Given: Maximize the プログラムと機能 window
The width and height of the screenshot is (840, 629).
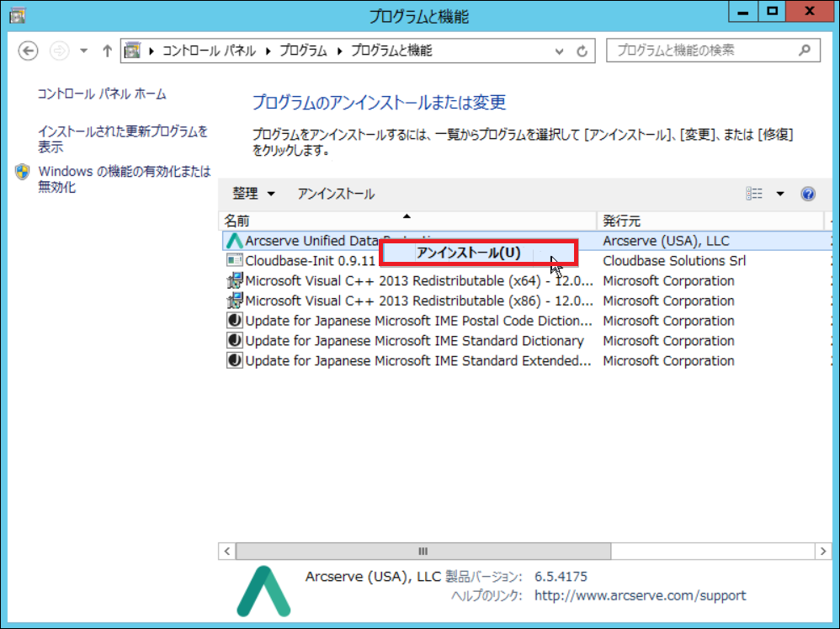Looking at the screenshot, I should coord(772,12).
